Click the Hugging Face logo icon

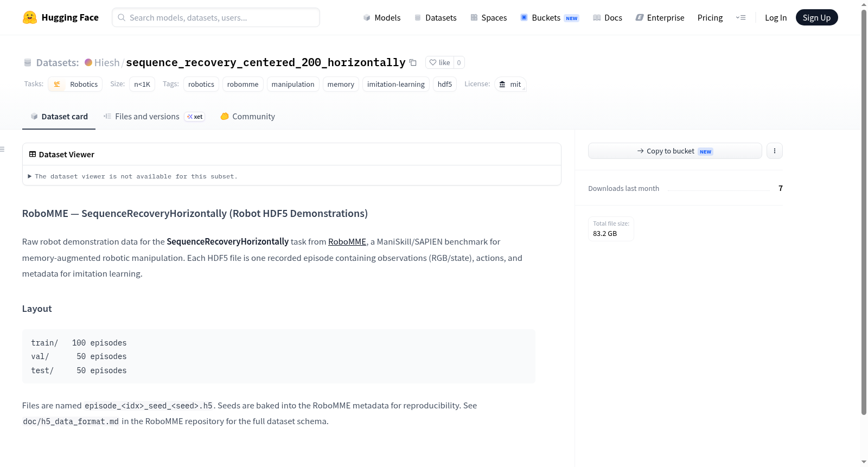coord(29,17)
